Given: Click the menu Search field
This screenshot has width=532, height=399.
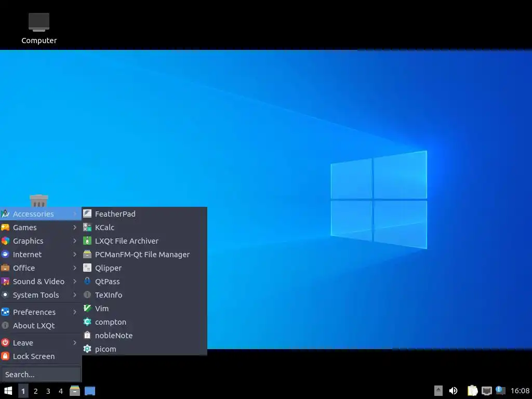Looking at the screenshot, I should (41, 375).
